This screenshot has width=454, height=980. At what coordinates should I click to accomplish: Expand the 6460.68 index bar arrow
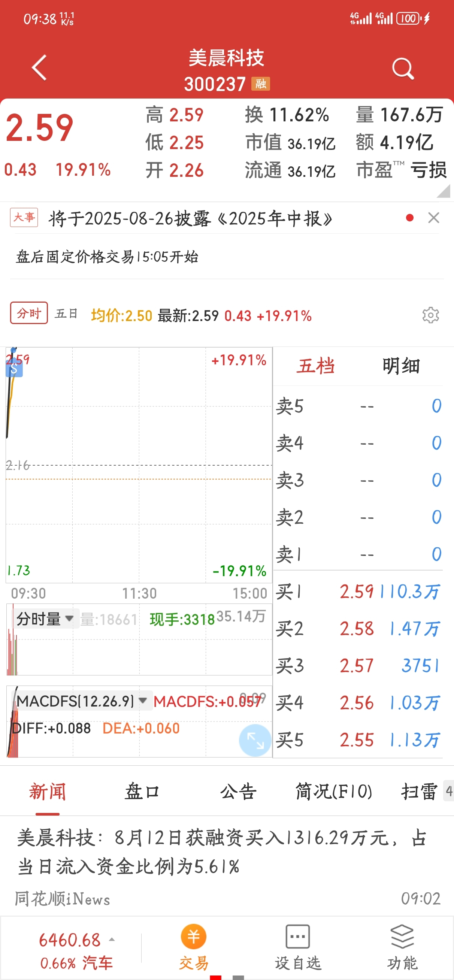(112, 940)
